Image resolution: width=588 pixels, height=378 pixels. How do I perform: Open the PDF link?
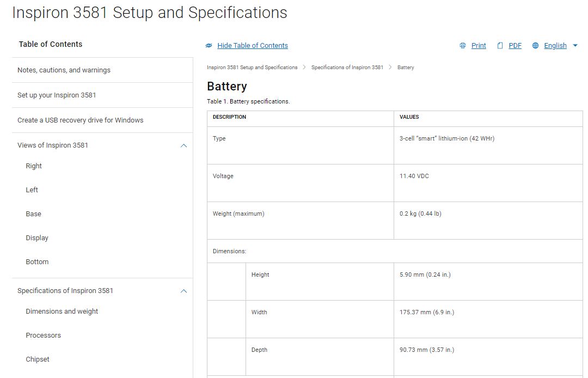pyautogui.click(x=515, y=46)
